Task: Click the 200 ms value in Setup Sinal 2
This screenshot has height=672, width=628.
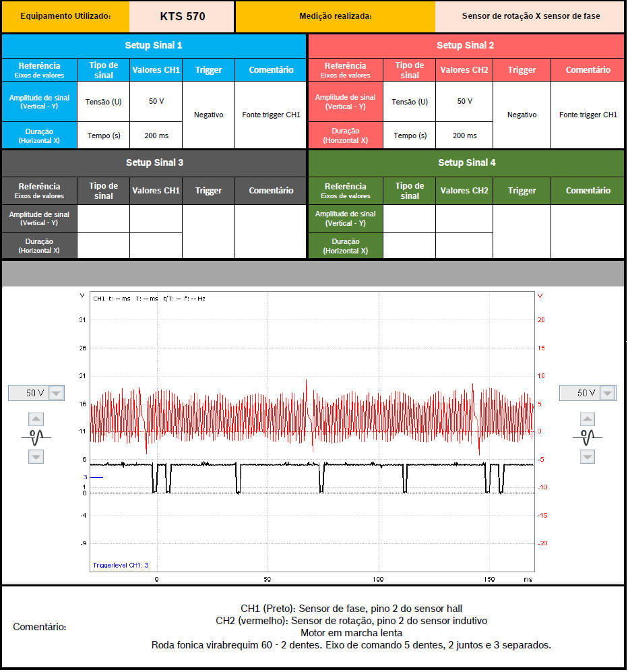Action: pos(464,135)
